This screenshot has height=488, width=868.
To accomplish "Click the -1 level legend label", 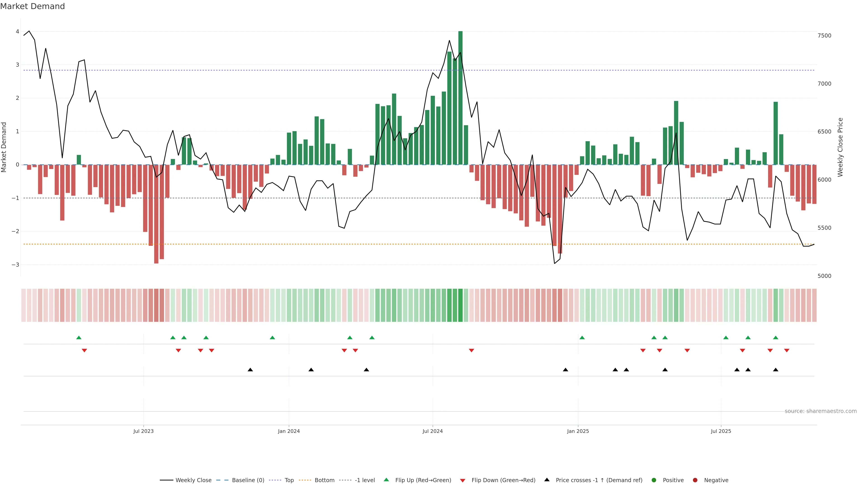I will pyautogui.click(x=365, y=480).
